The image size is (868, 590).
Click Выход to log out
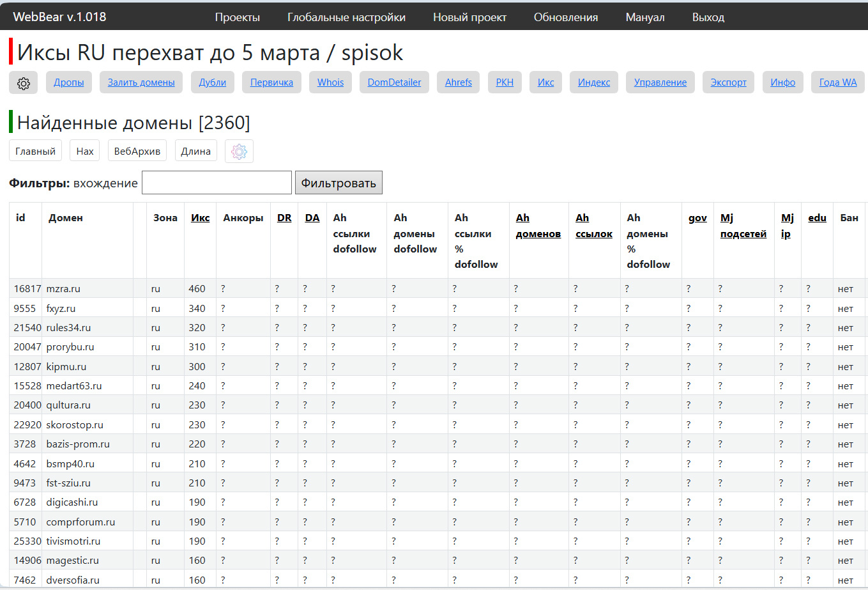coord(708,17)
